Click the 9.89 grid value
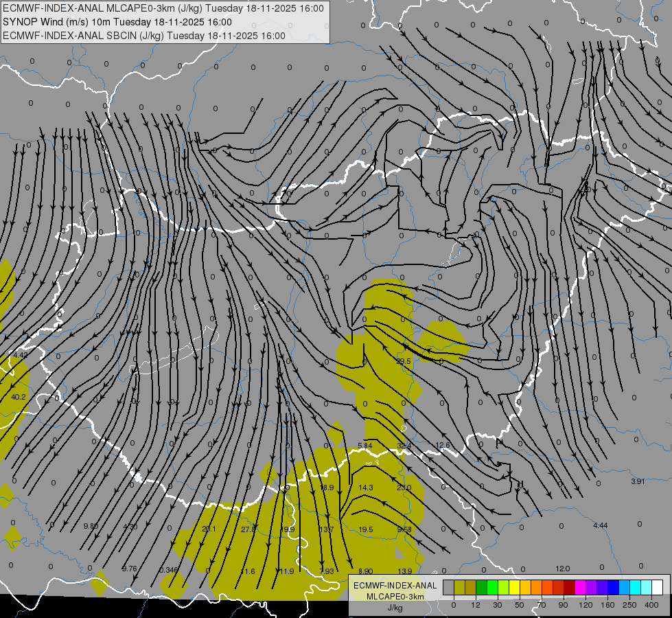This screenshot has height=618, width=672. [91, 526]
